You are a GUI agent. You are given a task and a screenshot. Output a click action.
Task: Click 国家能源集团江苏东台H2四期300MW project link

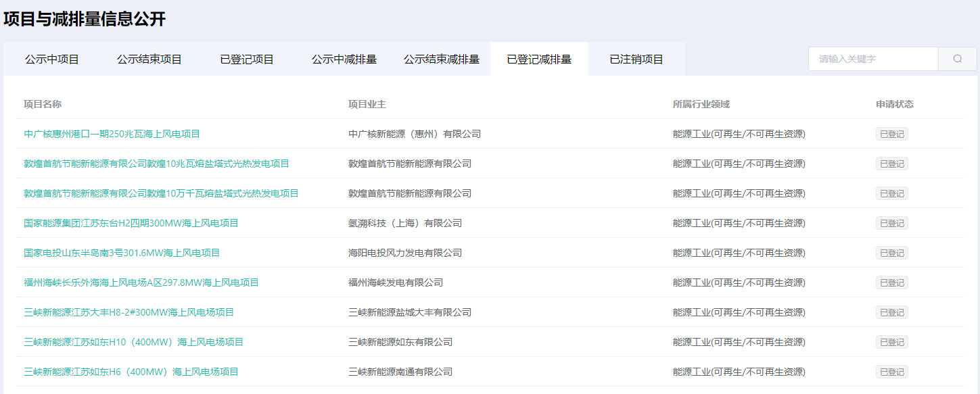pyautogui.click(x=131, y=223)
